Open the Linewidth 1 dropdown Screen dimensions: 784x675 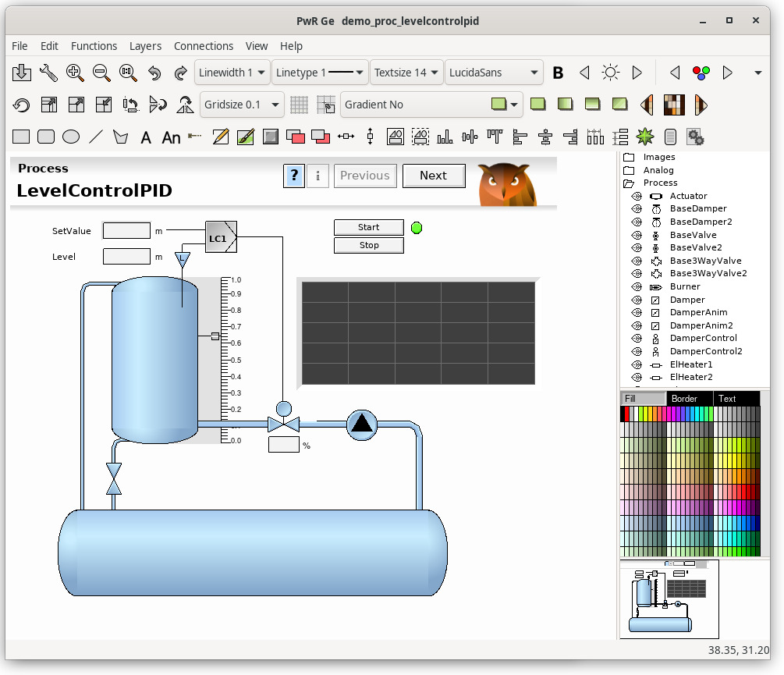click(x=232, y=73)
